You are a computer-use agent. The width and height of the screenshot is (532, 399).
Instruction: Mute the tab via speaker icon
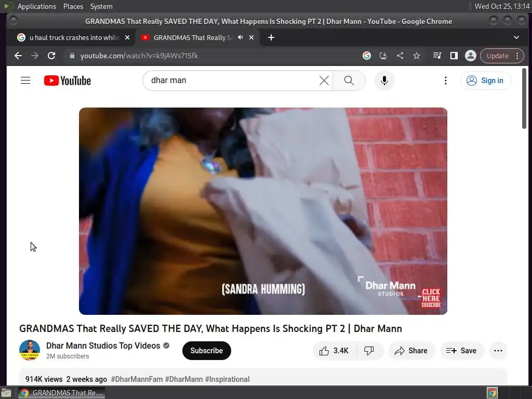pyautogui.click(x=240, y=37)
